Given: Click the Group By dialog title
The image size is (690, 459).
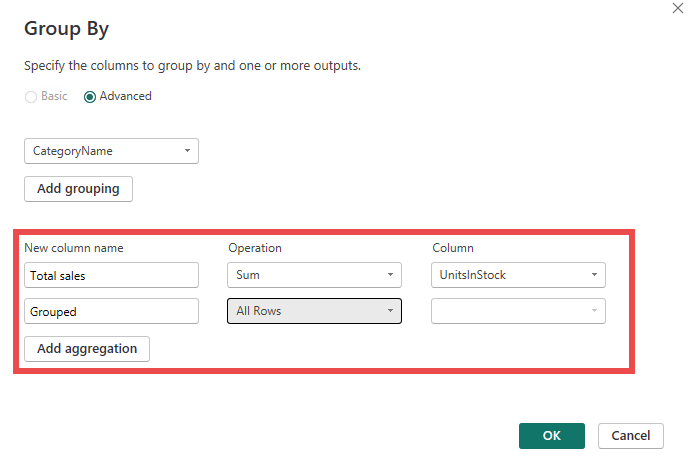Looking at the screenshot, I should click(x=66, y=28).
